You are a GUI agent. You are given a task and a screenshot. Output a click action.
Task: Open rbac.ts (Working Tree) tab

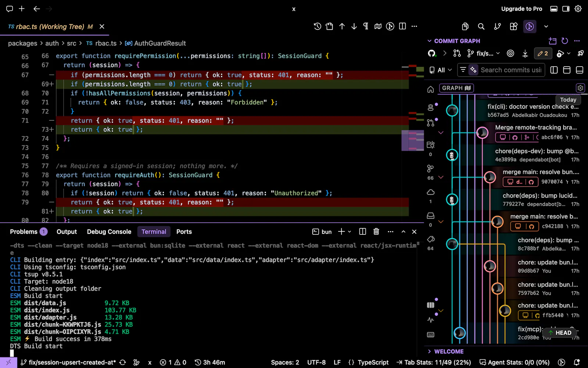[x=54, y=26]
